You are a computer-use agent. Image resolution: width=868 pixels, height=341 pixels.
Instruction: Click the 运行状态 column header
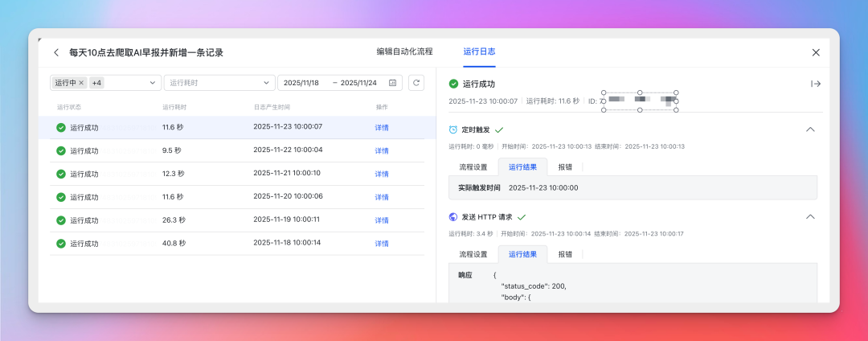pos(69,107)
